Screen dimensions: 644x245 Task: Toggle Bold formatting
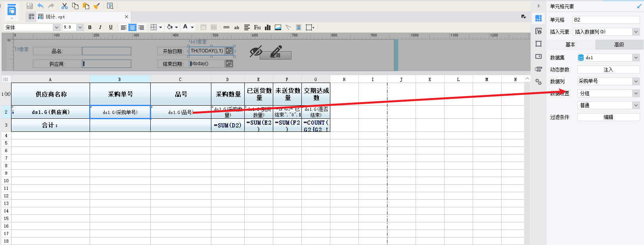(x=90, y=27)
